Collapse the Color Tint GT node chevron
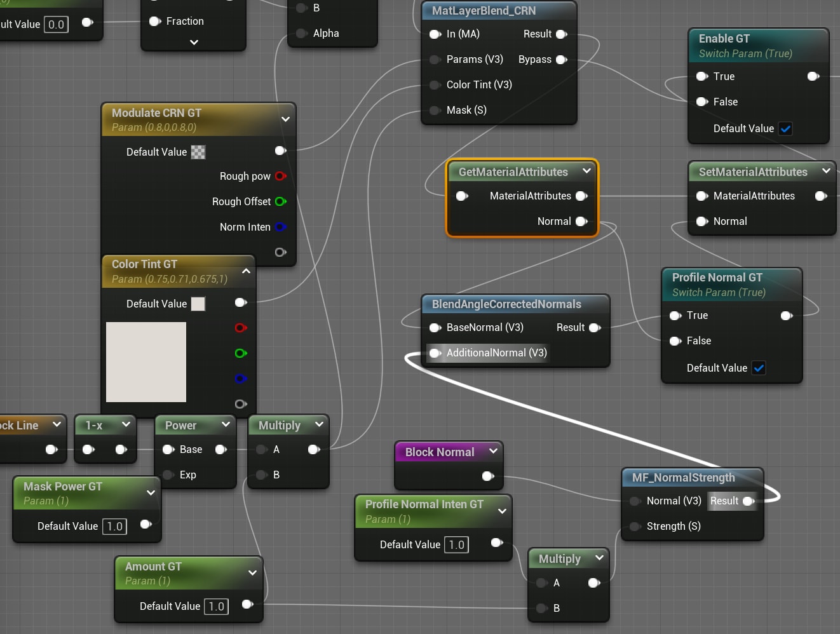Image resolution: width=840 pixels, height=634 pixels. 246,271
